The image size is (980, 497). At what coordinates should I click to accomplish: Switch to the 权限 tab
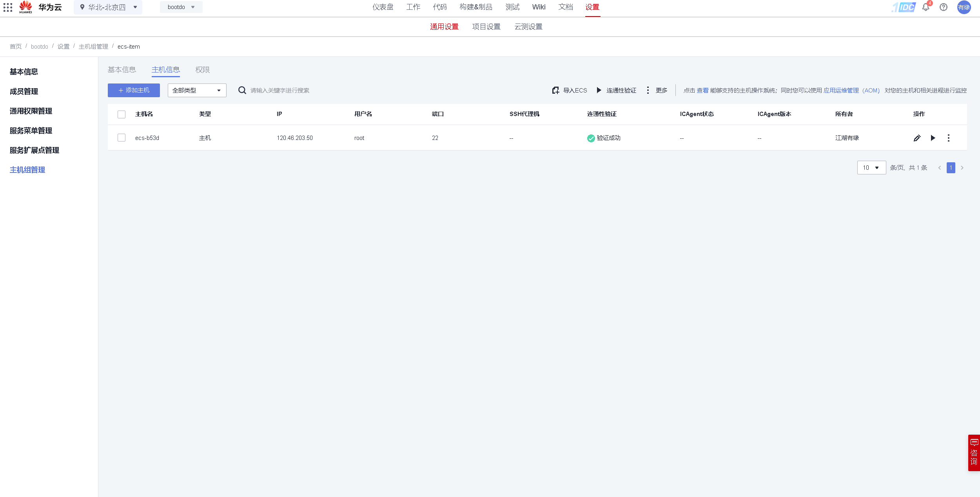pyautogui.click(x=202, y=70)
